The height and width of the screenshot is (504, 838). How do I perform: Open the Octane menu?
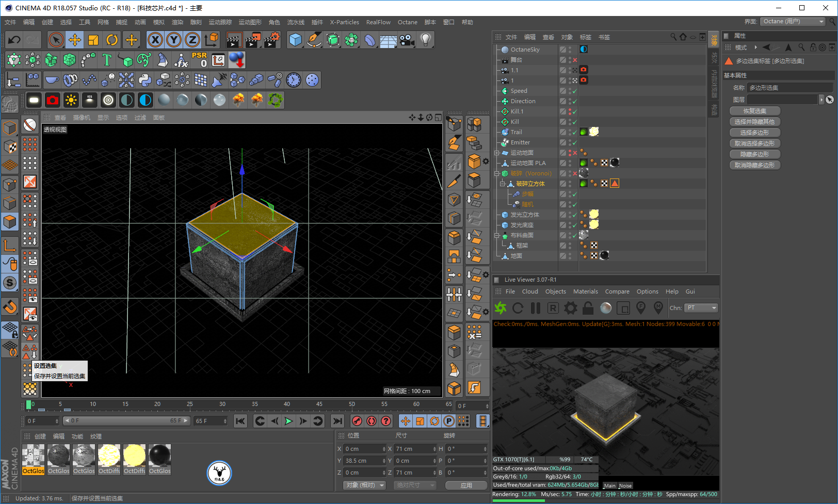[x=408, y=22]
